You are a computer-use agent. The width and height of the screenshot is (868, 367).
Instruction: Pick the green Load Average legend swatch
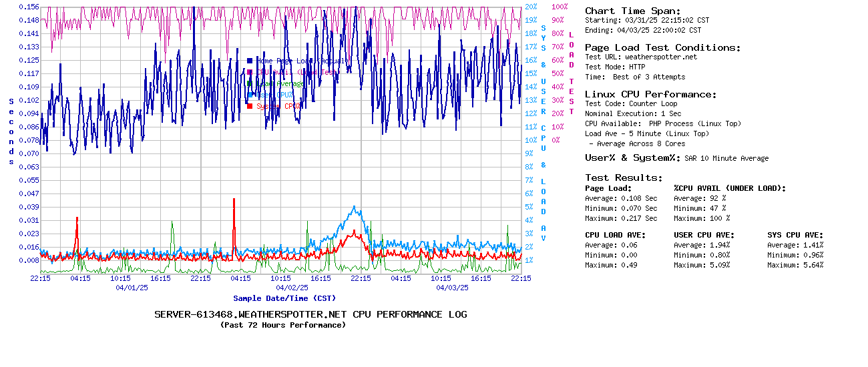[x=250, y=83]
